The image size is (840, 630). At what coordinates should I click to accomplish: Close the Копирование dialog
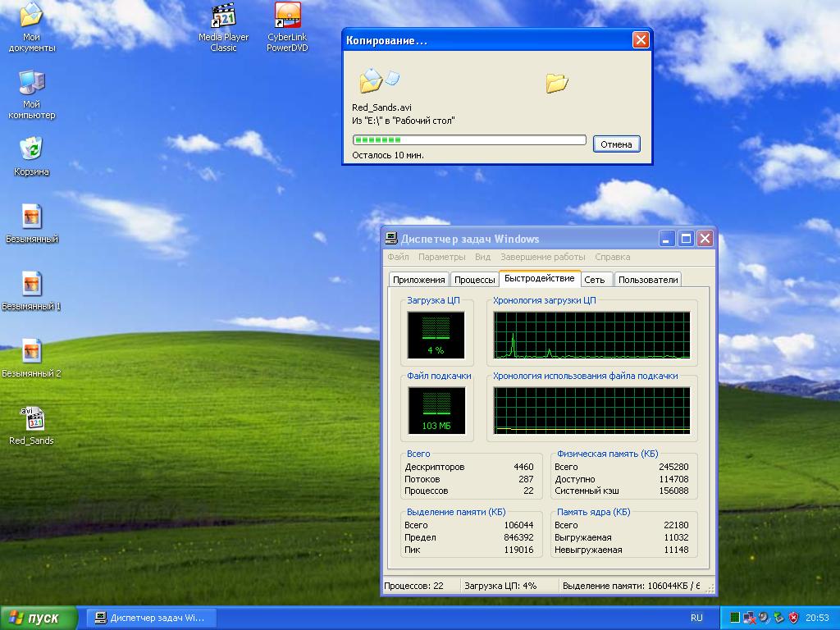[x=641, y=40]
